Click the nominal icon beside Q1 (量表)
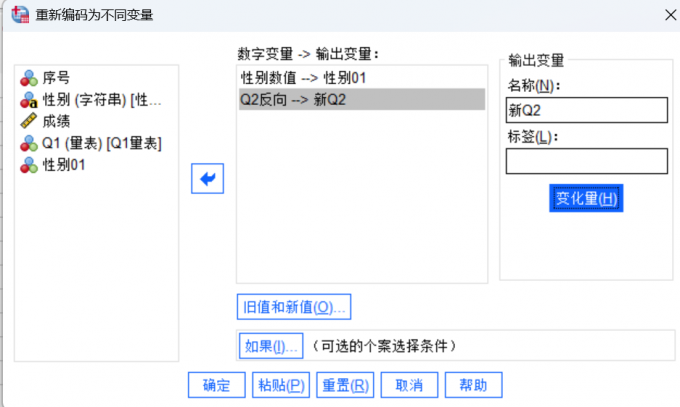The width and height of the screenshot is (680, 407). [29, 143]
